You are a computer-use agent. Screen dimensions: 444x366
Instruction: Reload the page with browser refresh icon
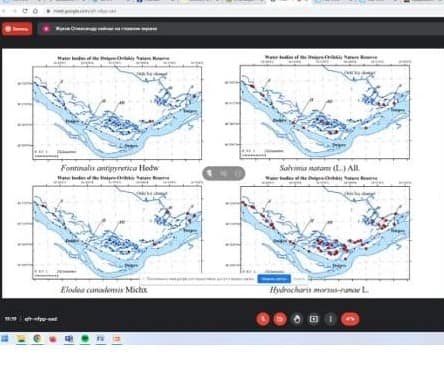click(x=25, y=11)
